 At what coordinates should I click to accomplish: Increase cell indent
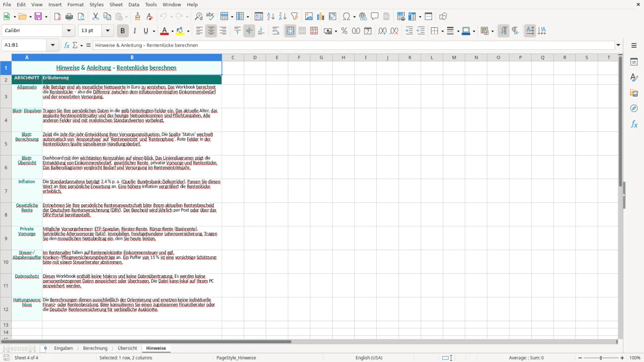tap(409, 31)
